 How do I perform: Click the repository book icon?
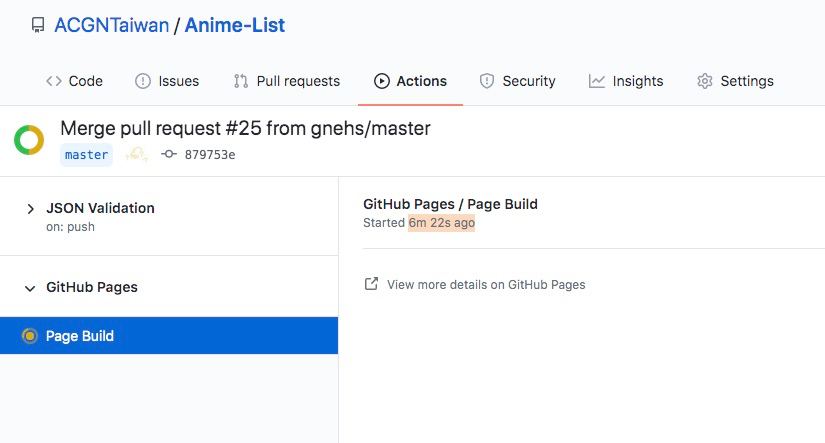[38, 25]
